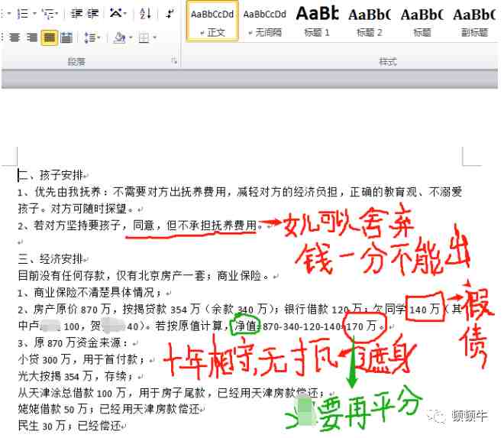504x438 pixels.
Task: Click the line 3、原870万资金来源
Action: click(73, 343)
